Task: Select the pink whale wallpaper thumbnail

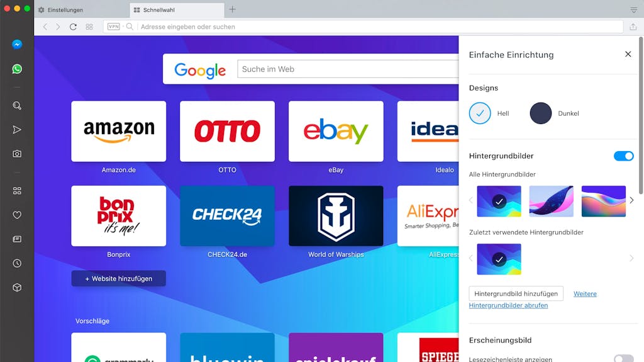Action: click(551, 201)
